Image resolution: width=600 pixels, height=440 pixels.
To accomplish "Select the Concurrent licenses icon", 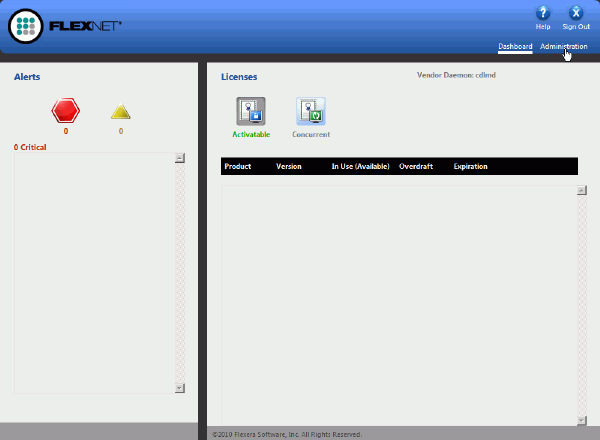I will pos(311,111).
